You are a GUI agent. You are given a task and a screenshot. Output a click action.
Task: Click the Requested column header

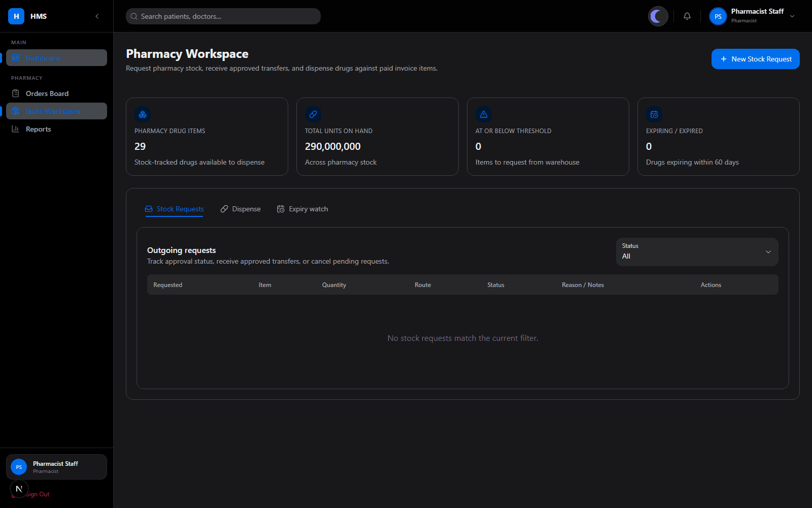(x=167, y=285)
